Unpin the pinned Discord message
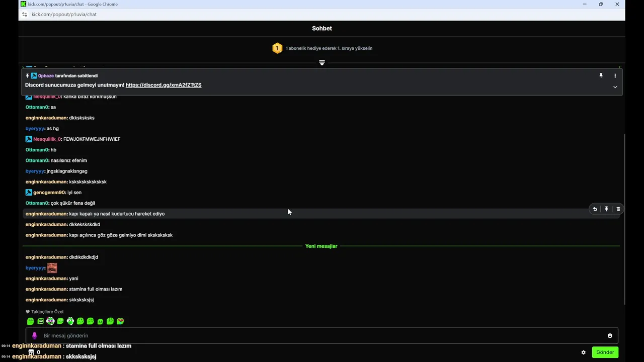This screenshot has height=362, width=644. coord(601,75)
